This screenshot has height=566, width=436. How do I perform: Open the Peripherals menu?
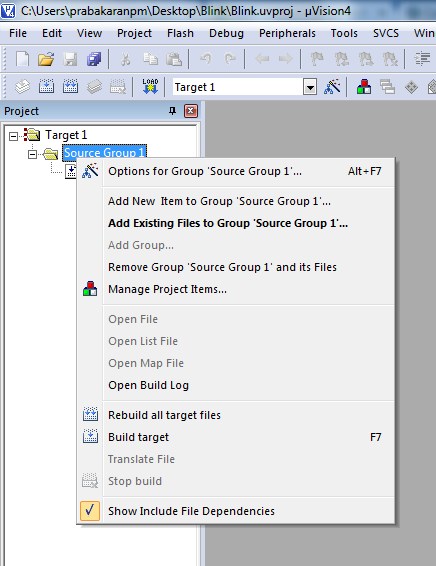click(x=287, y=33)
